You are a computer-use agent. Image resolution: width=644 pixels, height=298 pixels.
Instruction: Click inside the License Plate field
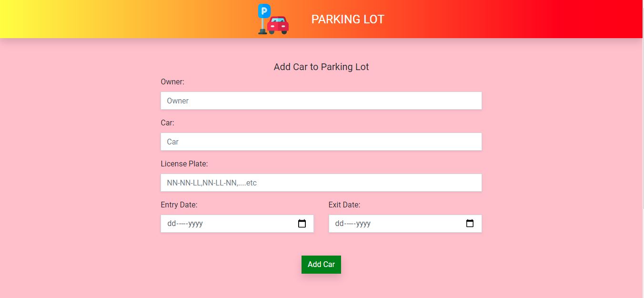click(321, 183)
